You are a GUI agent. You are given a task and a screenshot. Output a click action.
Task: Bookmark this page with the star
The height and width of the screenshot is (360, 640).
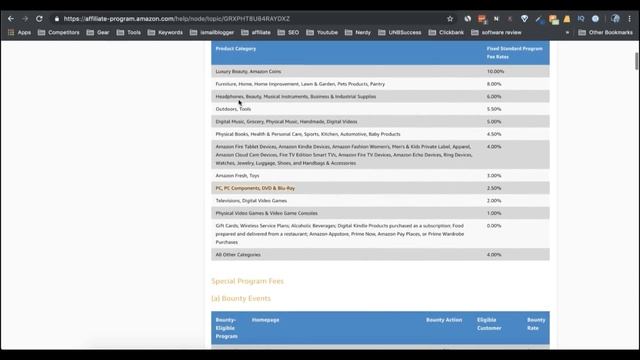(450, 19)
